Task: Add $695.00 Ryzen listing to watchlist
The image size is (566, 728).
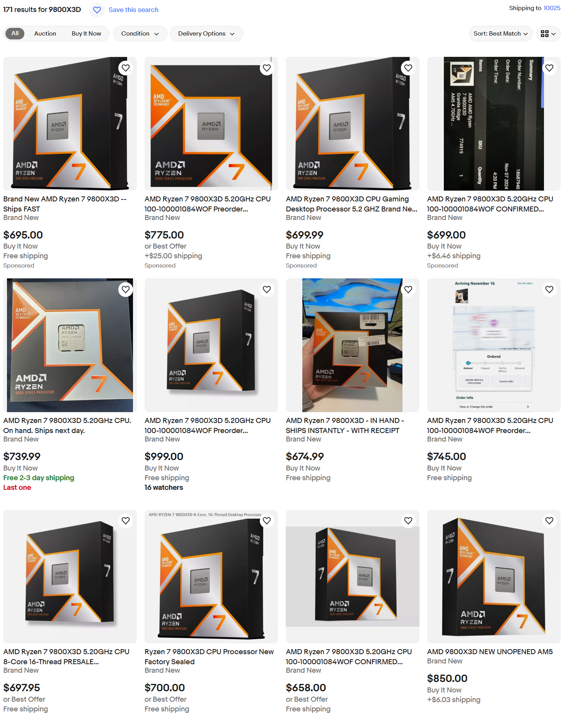Action: coord(126,68)
